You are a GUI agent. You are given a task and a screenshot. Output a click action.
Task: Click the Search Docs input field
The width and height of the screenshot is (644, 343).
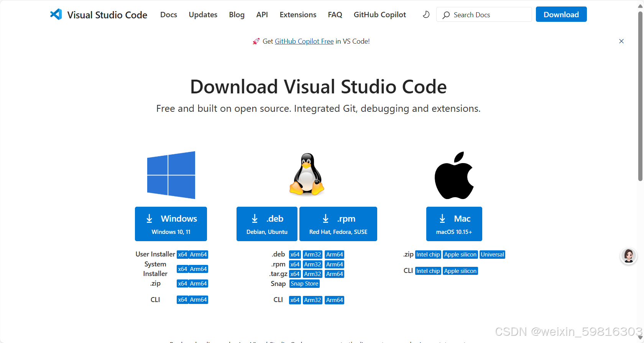484,15
